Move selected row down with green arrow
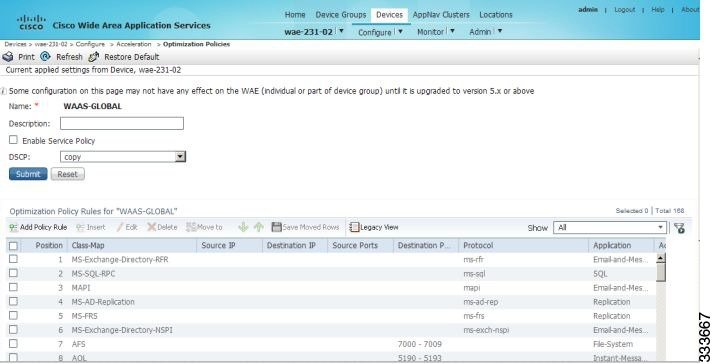This screenshot has width=715, height=364. tap(243, 227)
